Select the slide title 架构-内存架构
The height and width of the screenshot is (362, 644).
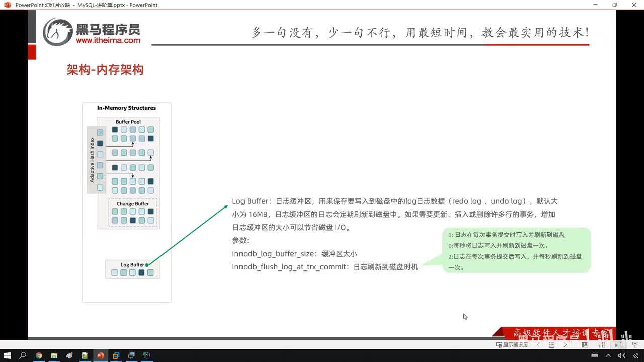(105, 70)
